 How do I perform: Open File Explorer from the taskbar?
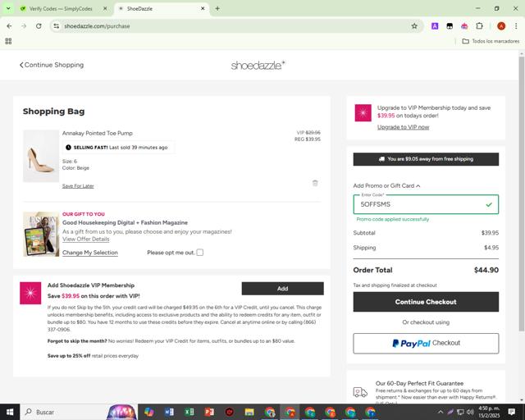click(249, 412)
